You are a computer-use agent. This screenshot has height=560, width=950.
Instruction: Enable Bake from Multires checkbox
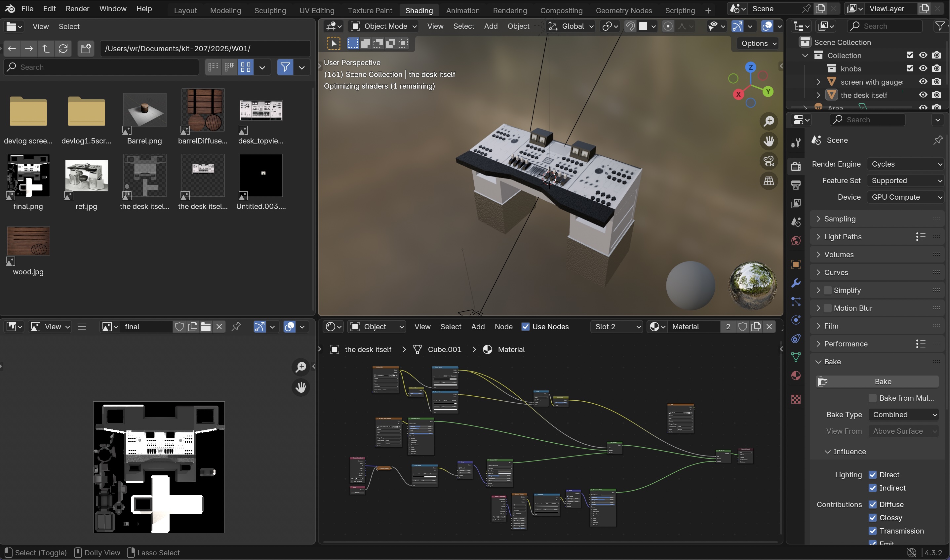[x=872, y=398]
